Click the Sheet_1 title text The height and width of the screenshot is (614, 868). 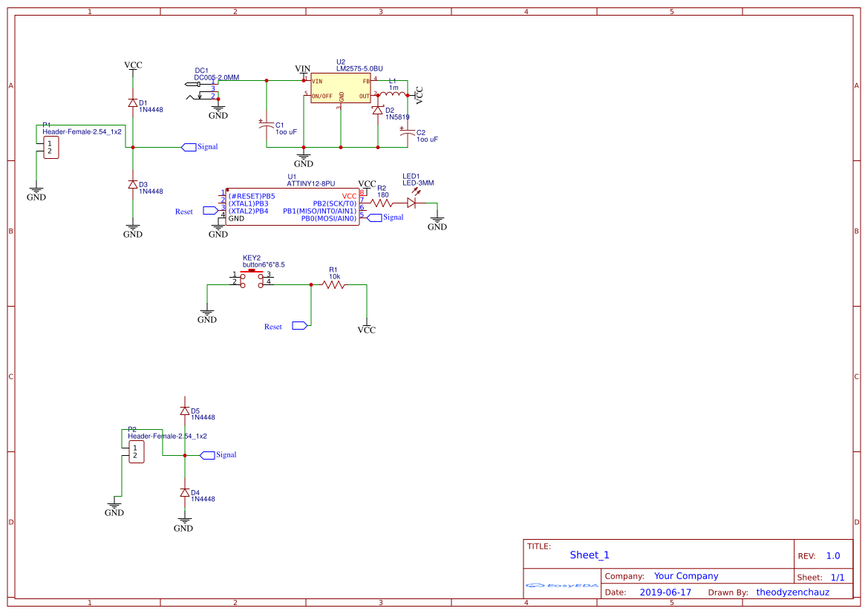click(x=590, y=555)
